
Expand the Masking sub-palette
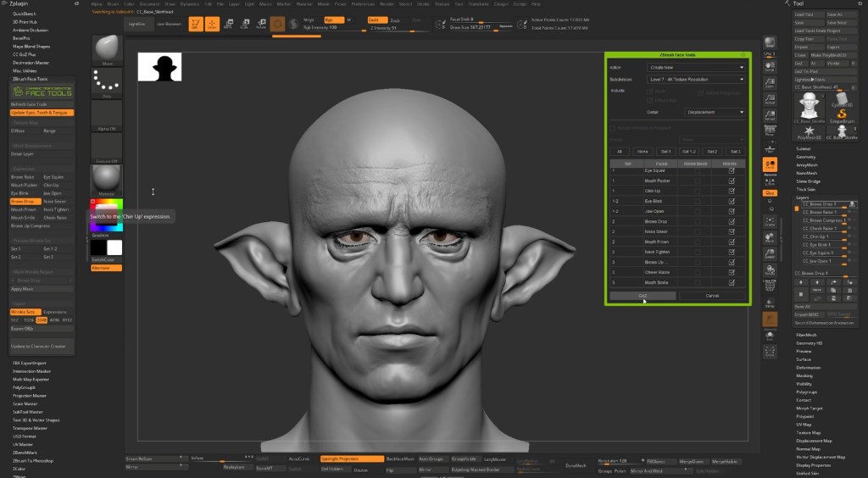coord(804,375)
